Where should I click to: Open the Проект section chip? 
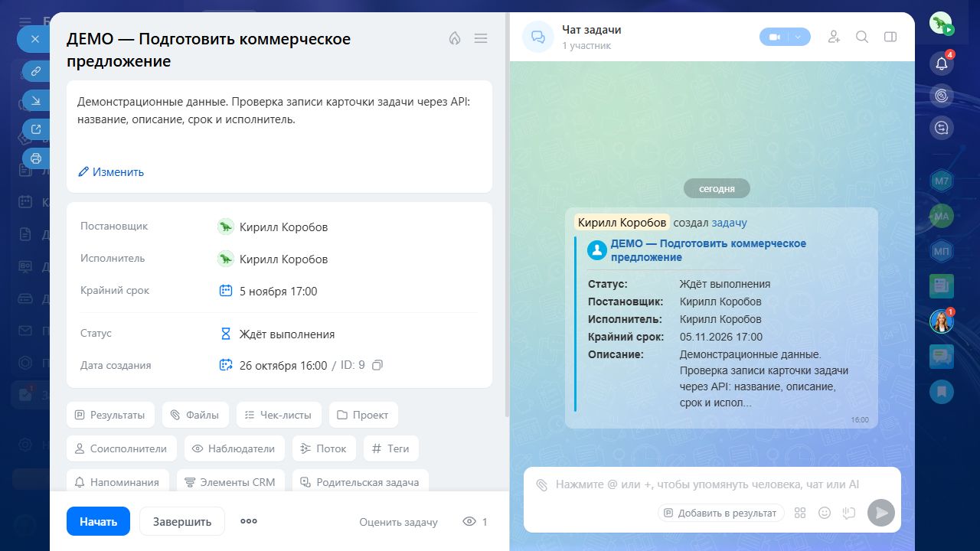pyautogui.click(x=364, y=415)
